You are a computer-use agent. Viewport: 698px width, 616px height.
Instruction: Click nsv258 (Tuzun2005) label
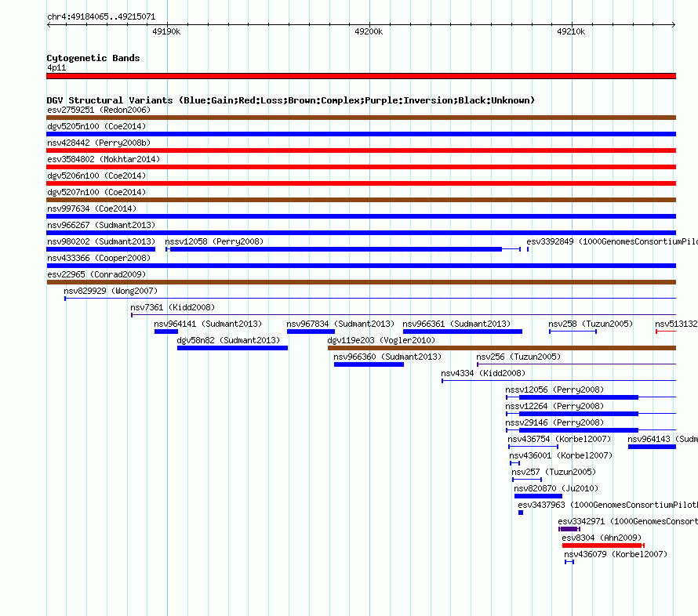tap(591, 324)
